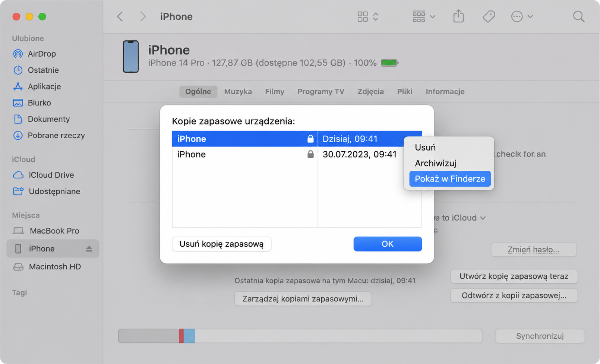Click the iPhone device picture in header
The width and height of the screenshot is (600, 364).
[131, 57]
